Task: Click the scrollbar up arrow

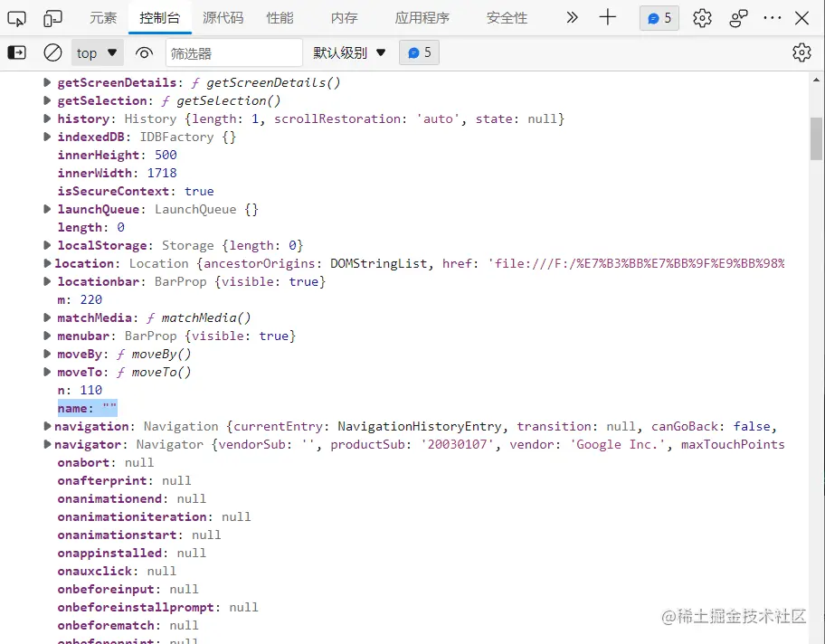Action: pyautogui.click(x=816, y=80)
